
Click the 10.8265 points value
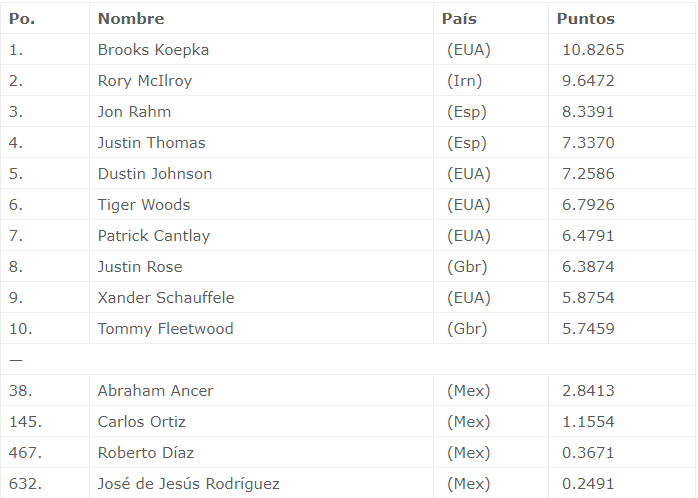click(x=593, y=50)
